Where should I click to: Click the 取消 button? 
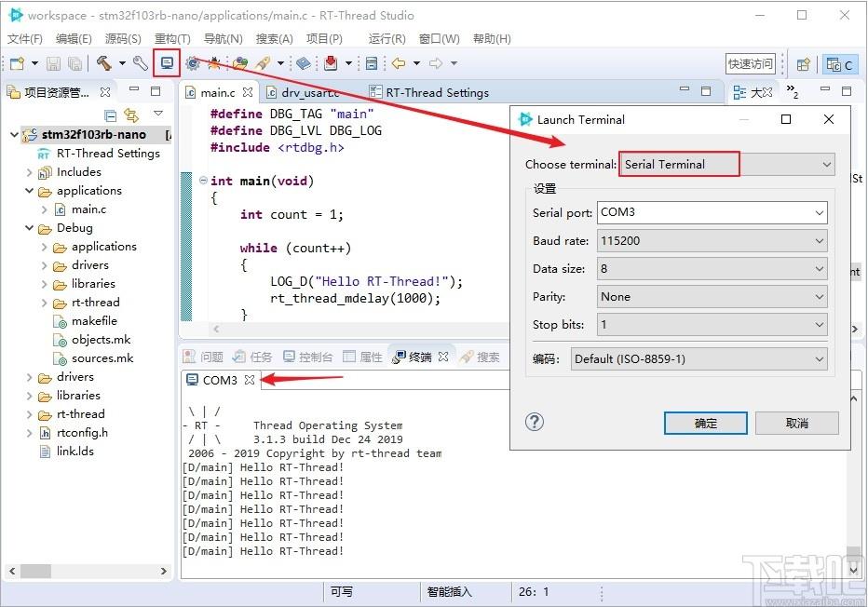(x=797, y=424)
